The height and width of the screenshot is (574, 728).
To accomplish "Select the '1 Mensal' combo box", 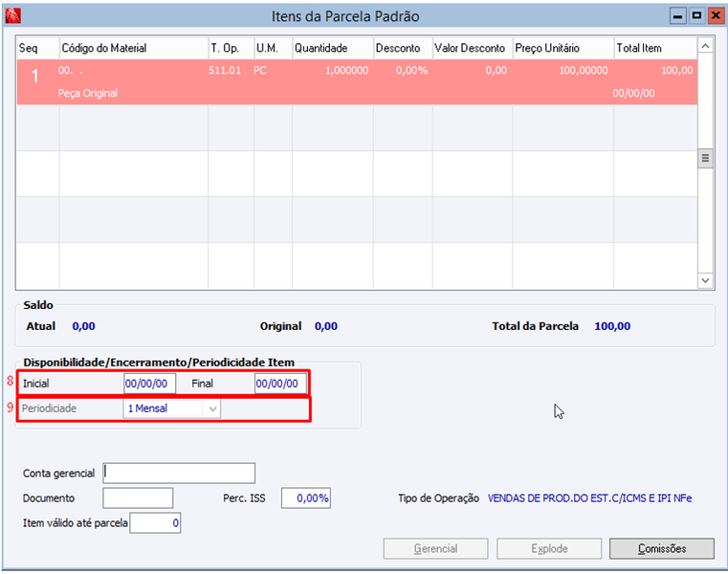I will 172,409.
